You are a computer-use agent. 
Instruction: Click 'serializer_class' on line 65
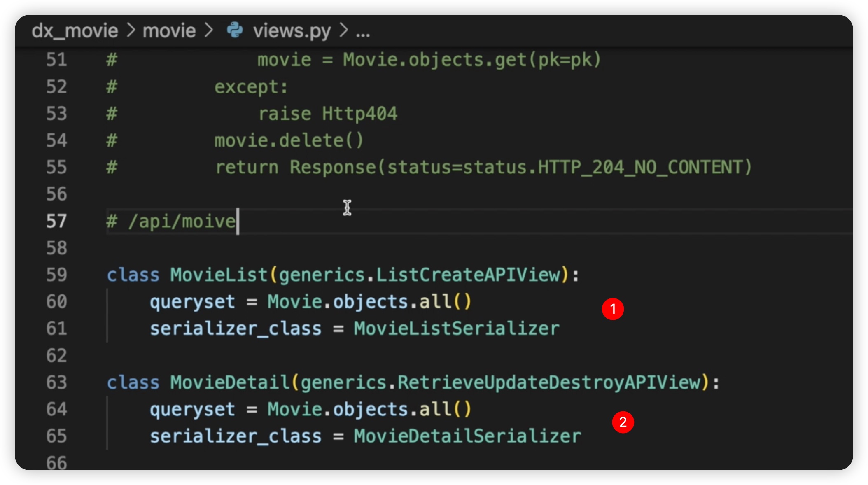click(236, 436)
